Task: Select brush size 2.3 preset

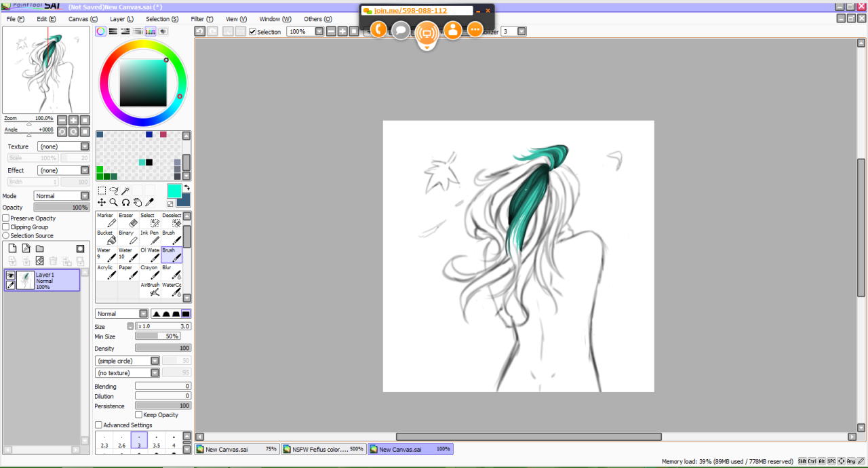Action: (104, 441)
